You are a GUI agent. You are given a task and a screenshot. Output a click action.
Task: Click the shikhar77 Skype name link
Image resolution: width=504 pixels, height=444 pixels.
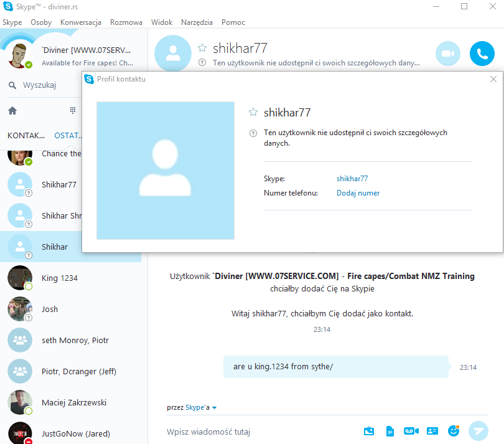[x=352, y=179]
